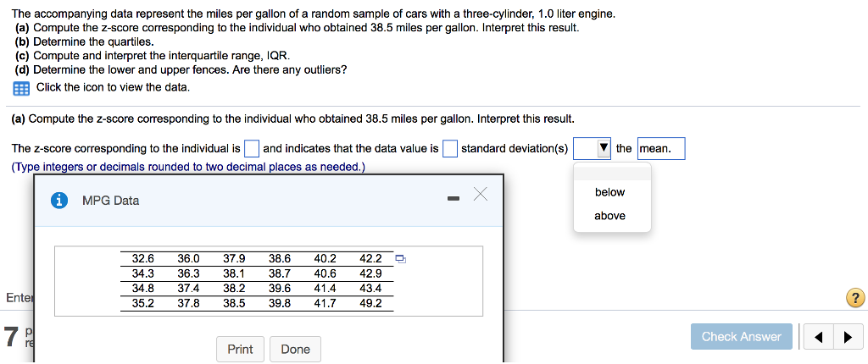Screen dimensions: 868x364
Task: Click the part (d) lower and upper fences line
Action: [181, 69]
